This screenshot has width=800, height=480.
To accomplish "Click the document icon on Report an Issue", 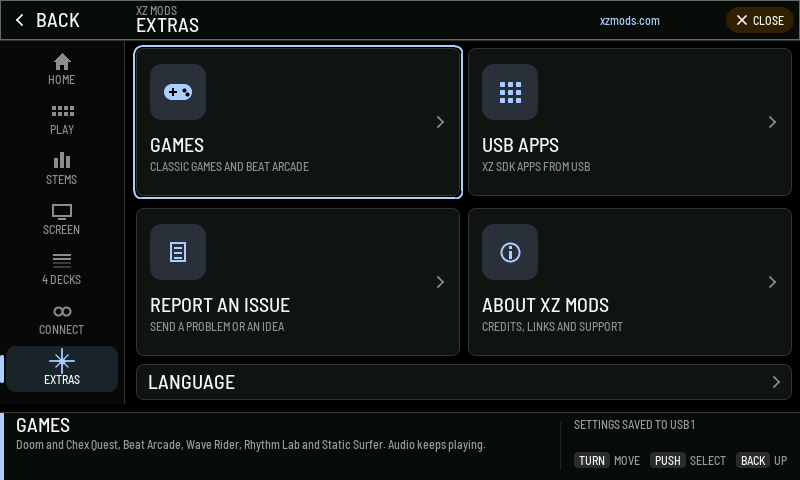I will [178, 252].
